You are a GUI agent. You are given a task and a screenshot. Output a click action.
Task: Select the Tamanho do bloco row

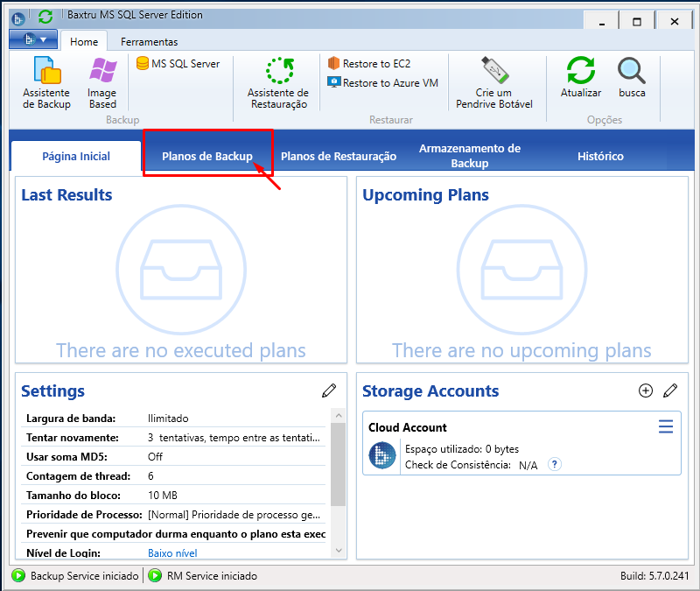point(173,495)
